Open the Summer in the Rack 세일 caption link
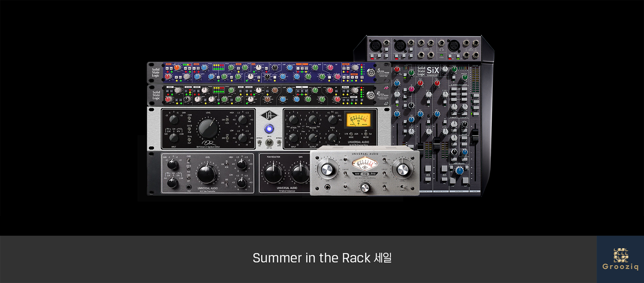The image size is (644, 283). [322, 258]
